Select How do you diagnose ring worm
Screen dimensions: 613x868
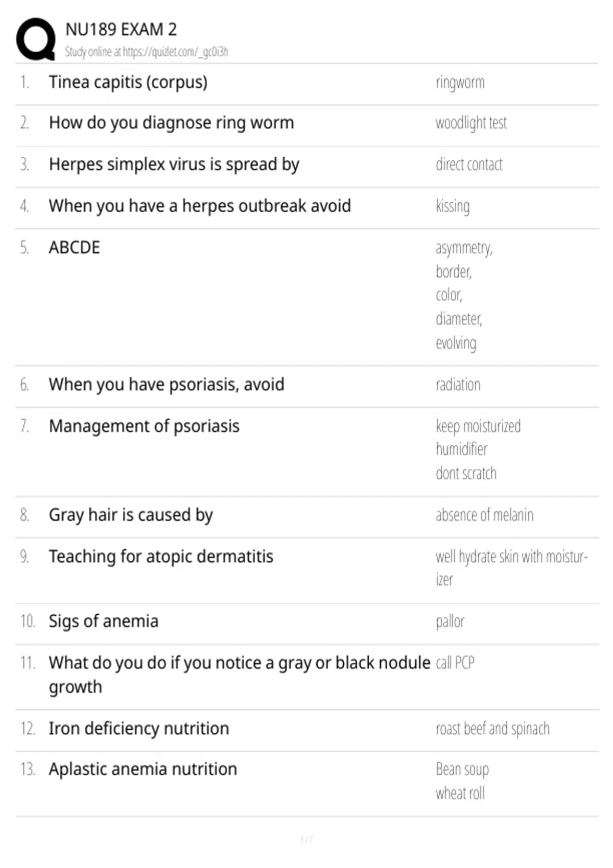tap(172, 123)
